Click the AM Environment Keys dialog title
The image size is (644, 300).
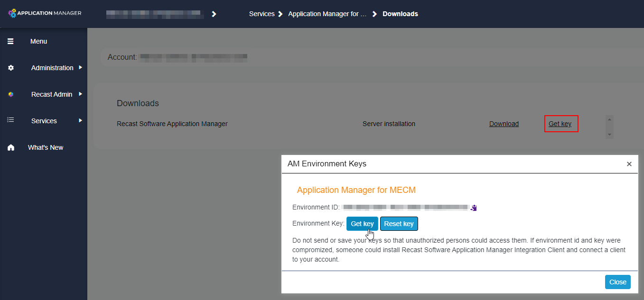[327, 164]
